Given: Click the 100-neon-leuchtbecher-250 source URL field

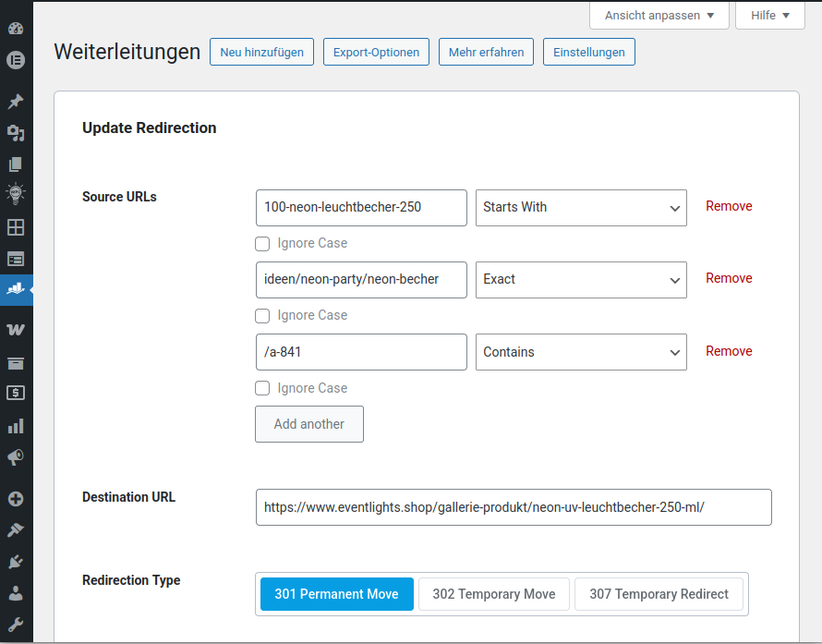Looking at the screenshot, I should 361,208.
